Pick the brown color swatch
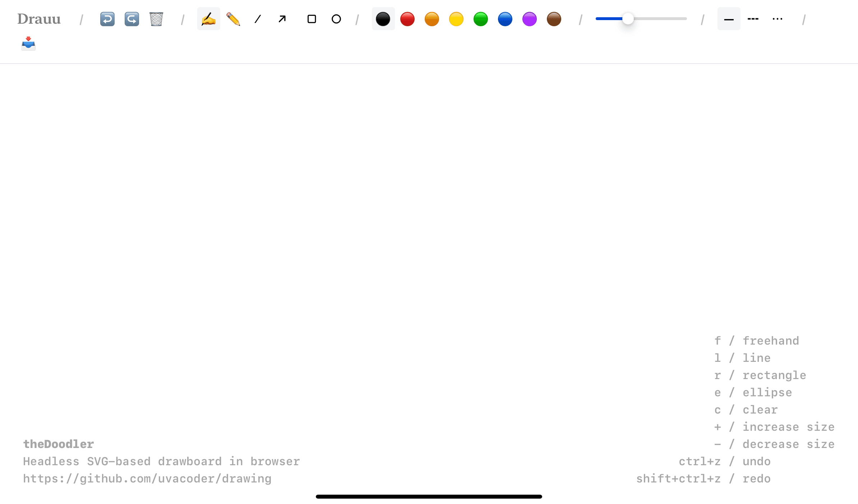 (554, 19)
